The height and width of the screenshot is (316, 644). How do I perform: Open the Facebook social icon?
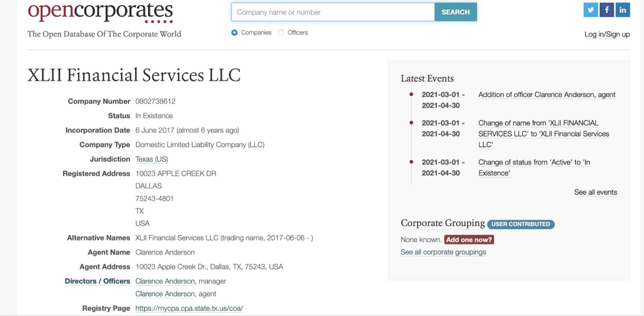(x=607, y=10)
